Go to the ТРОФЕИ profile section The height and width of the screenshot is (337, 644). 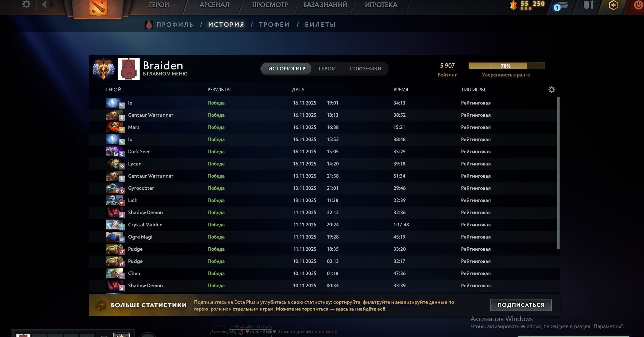click(x=274, y=25)
